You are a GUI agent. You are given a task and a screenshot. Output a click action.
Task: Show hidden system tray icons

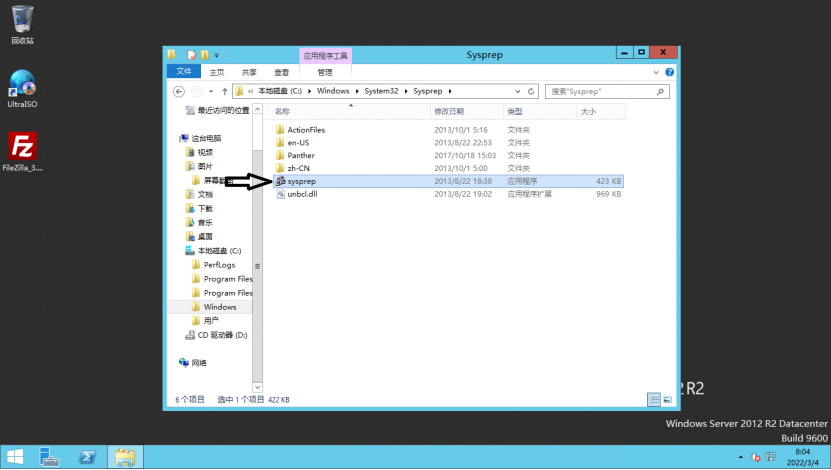tap(740, 457)
